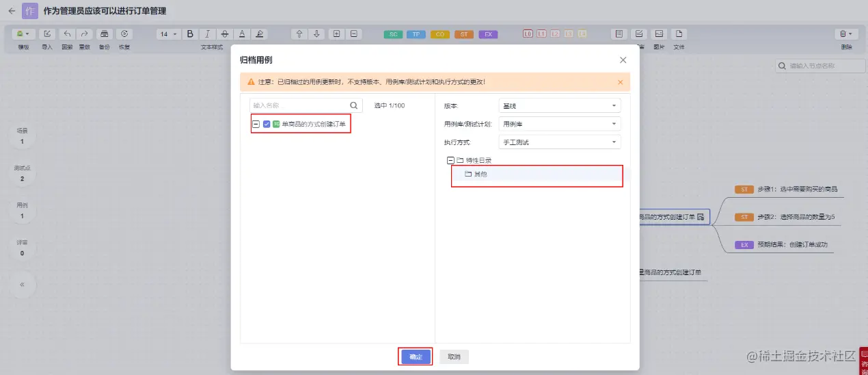Open the 执行方式 dropdown showing 手工测试
This screenshot has height=375, width=868.
(x=560, y=142)
